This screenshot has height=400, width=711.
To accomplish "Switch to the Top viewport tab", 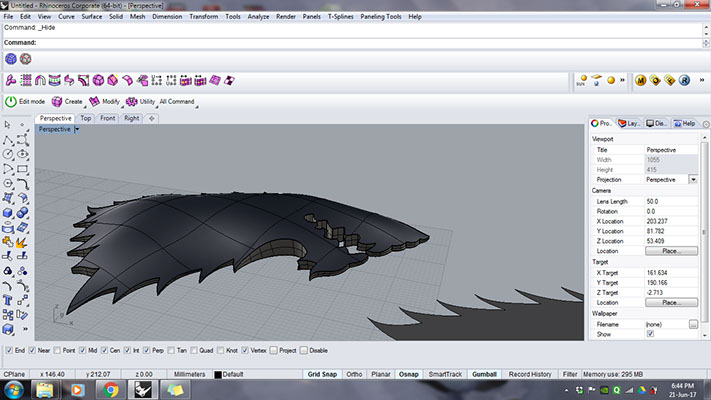I will 86,118.
